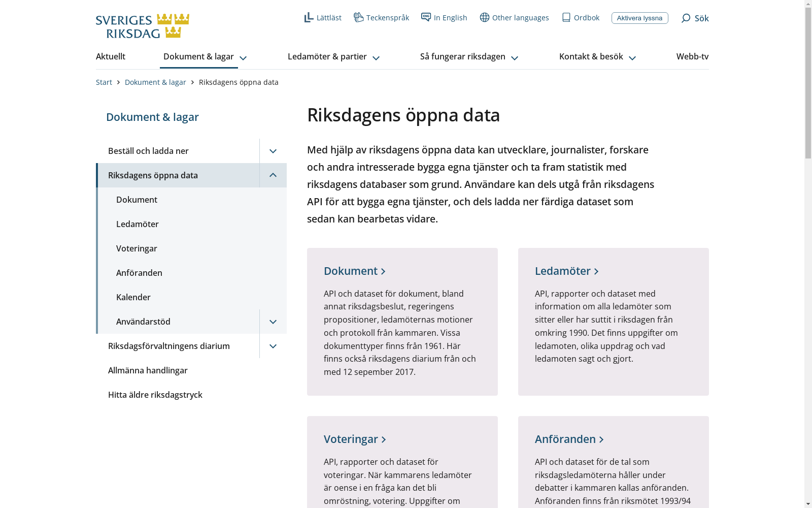Click the Start breadcrumb link
This screenshot has height=508, width=812.
point(104,82)
